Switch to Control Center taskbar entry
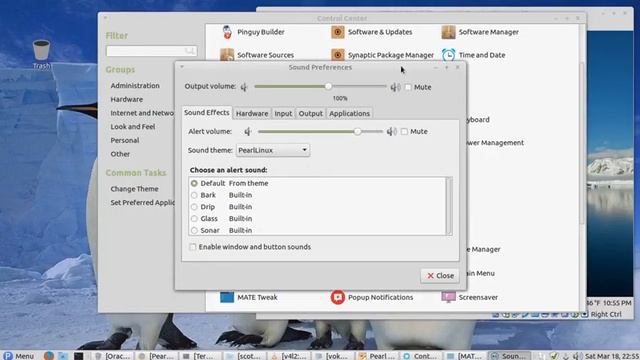This screenshot has width=640, height=360. click(x=421, y=356)
